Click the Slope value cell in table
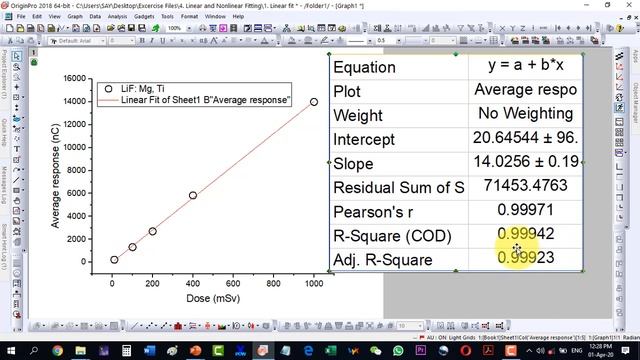The image size is (640, 360). coord(526,162)
